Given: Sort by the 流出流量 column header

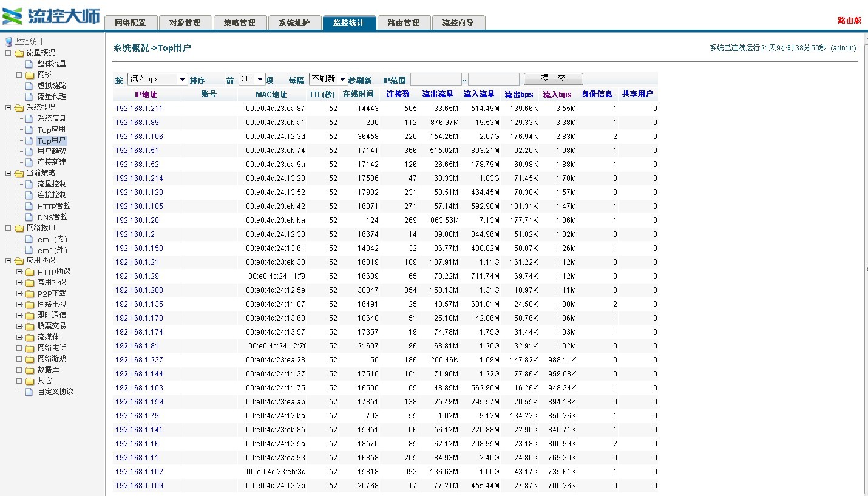Looking at the screenshot, I should coord(438,94).
